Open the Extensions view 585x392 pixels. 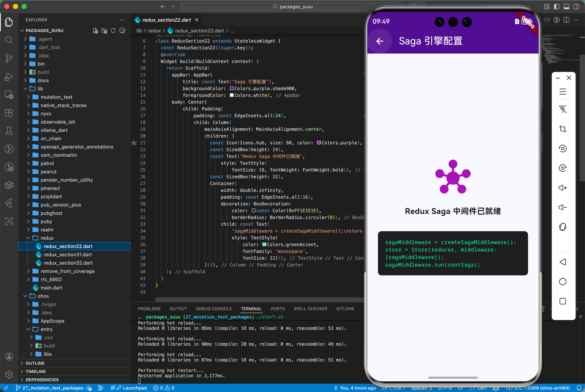click(9, 113)
